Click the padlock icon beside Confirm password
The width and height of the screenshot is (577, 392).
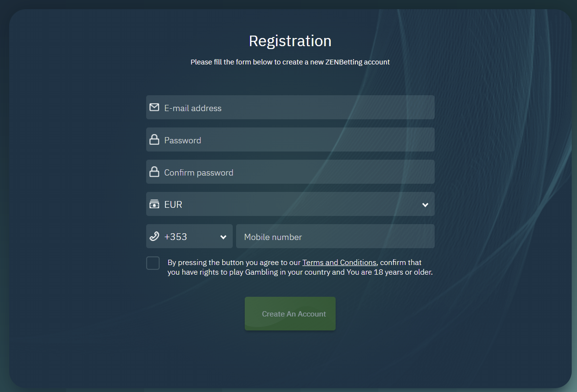click(154, 172)
